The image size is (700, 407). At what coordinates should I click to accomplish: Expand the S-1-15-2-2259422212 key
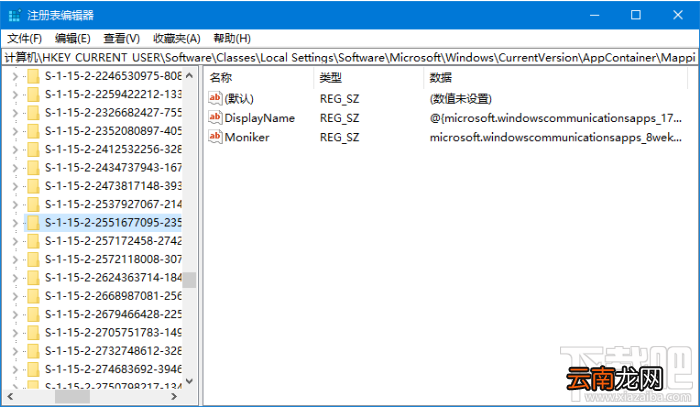[15, 95]
